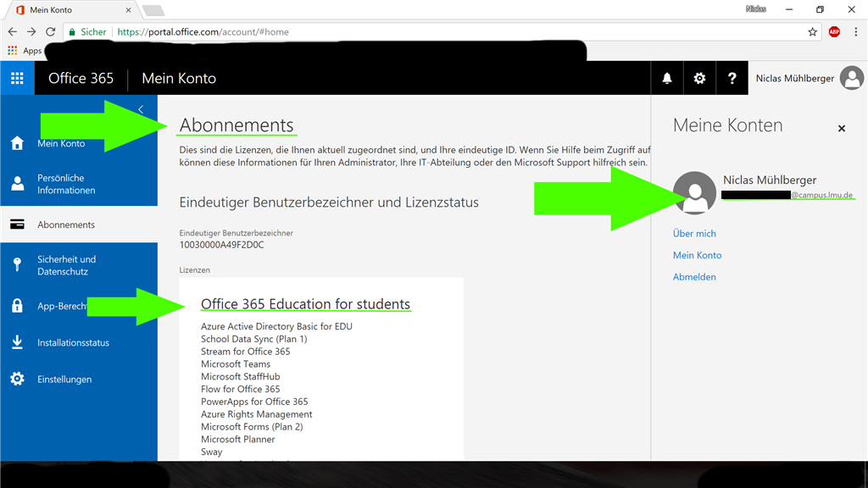Click the 'Lizenzen' label
Viewport: 868px width, 488px height.
click(x=195, y=270)
